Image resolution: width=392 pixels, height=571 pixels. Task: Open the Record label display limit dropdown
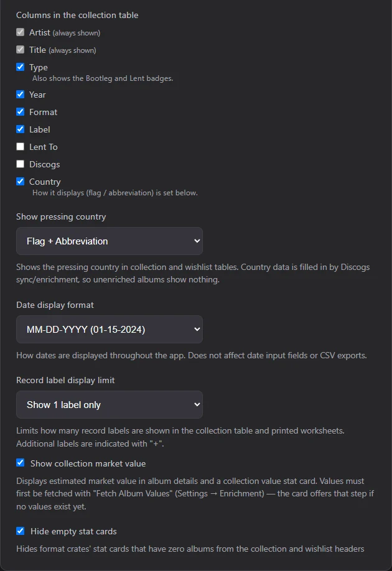coord(110,404)
